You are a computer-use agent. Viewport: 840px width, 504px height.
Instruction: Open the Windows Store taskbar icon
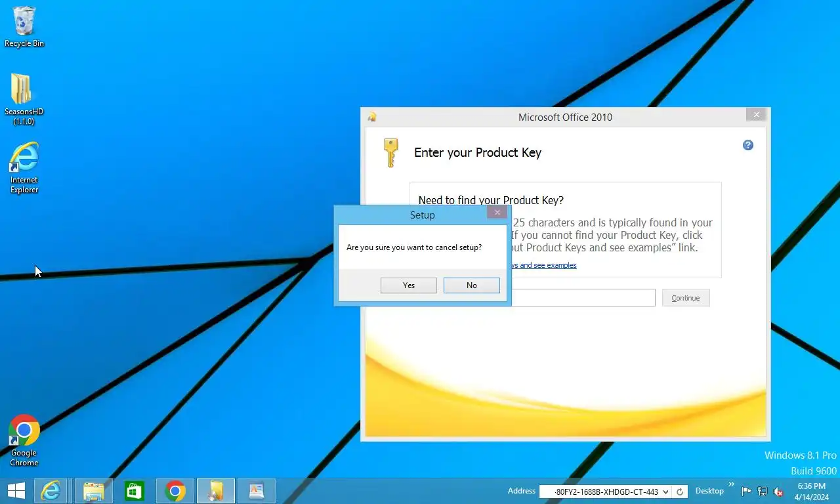[x=135, y=491]
